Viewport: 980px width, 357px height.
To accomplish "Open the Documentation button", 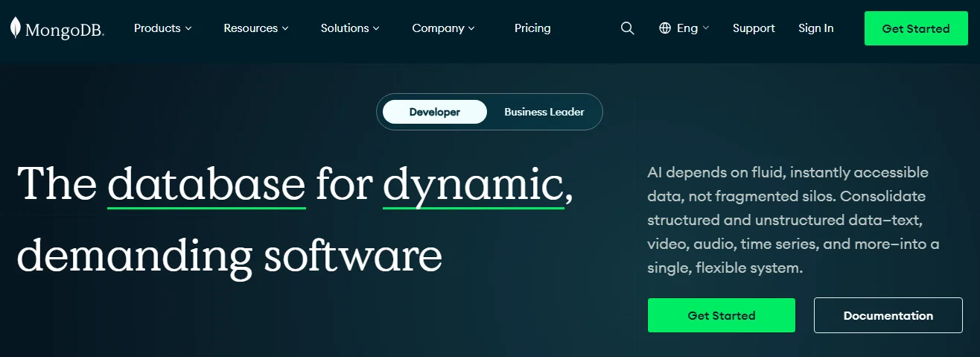I will point(888,315).
